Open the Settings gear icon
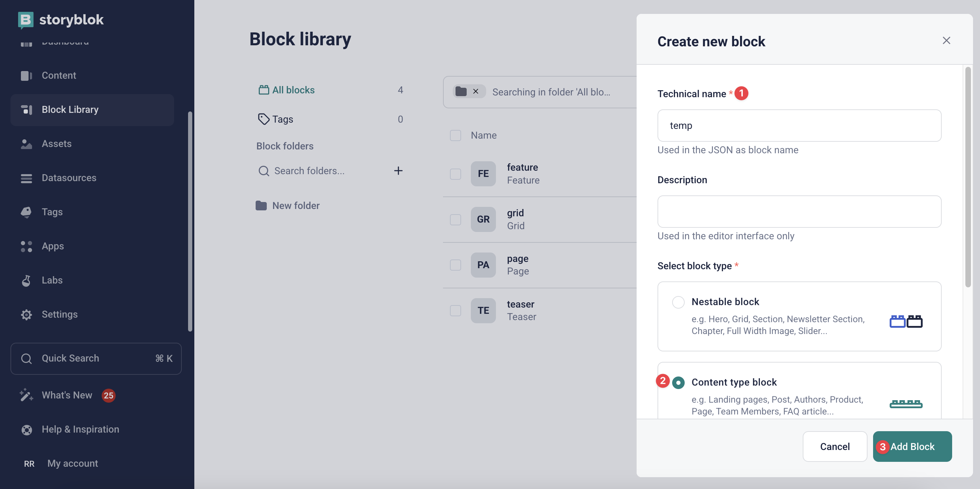The height and width of the screenshot is (489, 980). click(x=26, y=314)
